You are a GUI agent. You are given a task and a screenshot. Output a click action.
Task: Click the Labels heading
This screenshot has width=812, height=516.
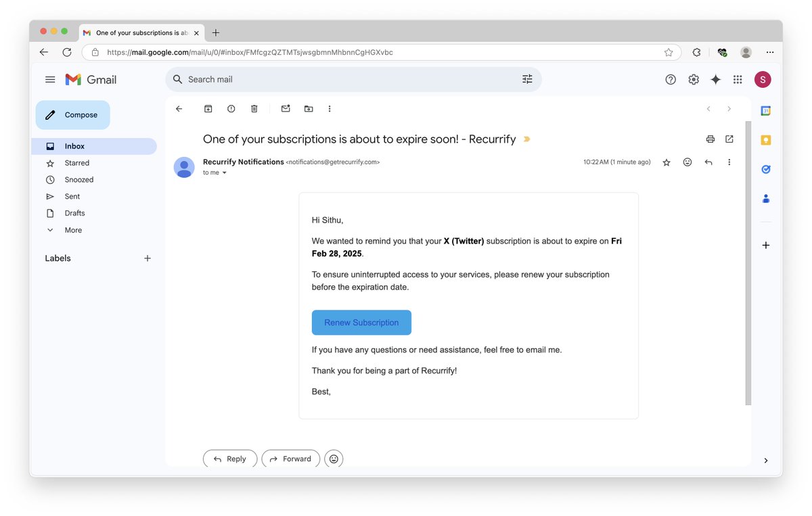coord(58,258)
